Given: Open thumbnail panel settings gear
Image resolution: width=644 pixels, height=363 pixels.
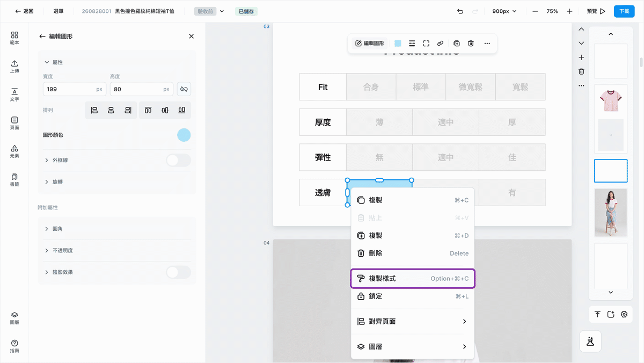Looking at the screenshot, I should tap(624, 315).
